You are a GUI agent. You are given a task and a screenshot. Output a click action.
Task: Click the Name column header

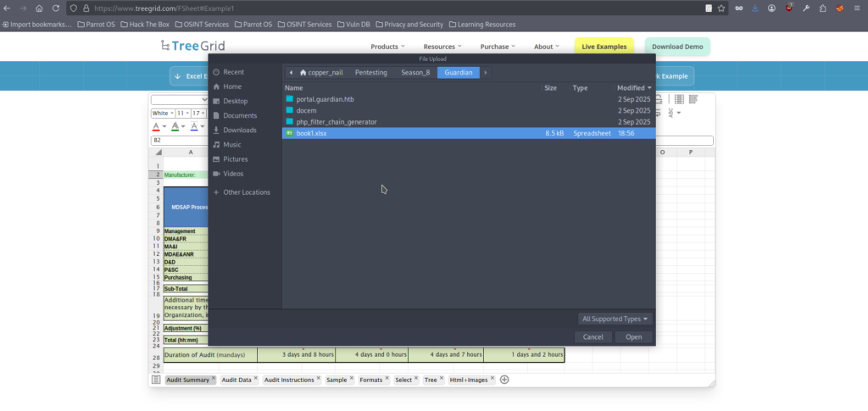point(294,87)
